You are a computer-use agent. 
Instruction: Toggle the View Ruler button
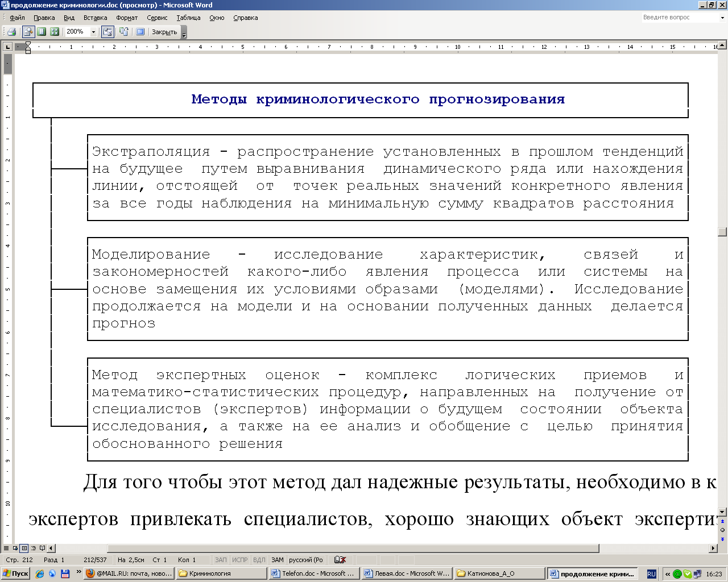pos(107,32)
